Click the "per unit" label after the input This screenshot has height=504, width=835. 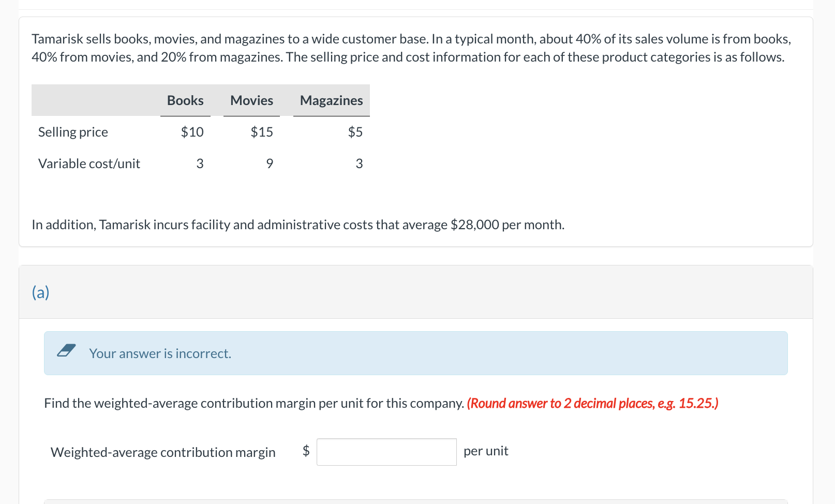point(486,451)
